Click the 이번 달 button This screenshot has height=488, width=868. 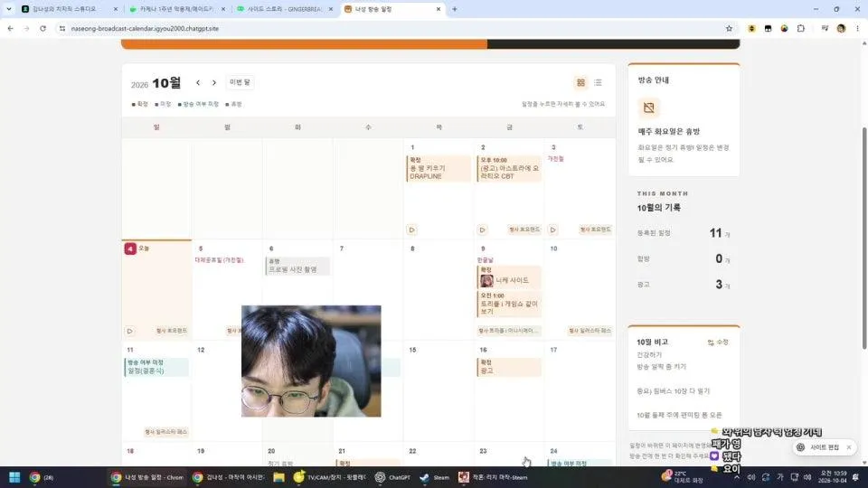tap(240, 82)
